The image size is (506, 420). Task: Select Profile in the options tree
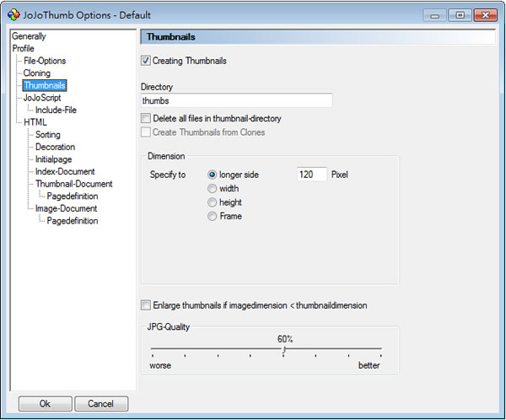(x=24, y=48)
